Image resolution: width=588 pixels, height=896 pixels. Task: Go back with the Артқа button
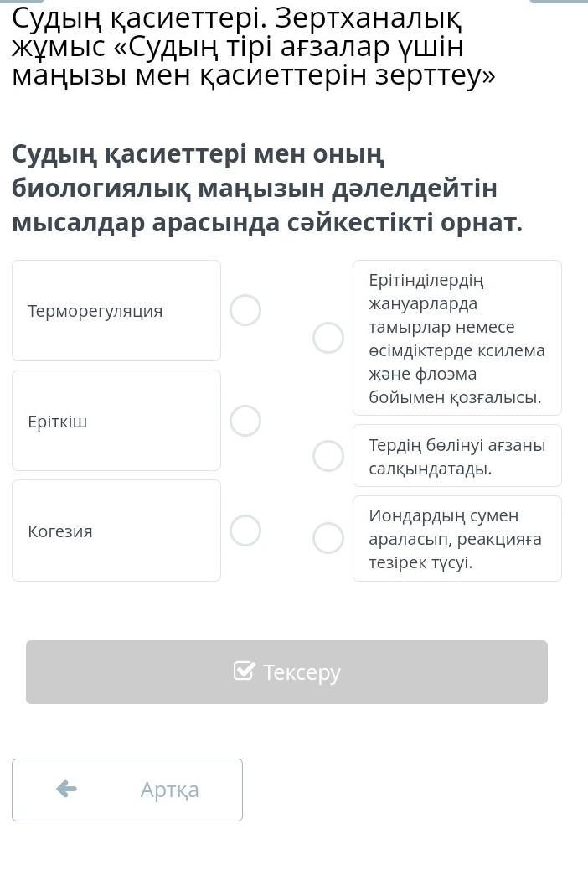tap(127, 790)
